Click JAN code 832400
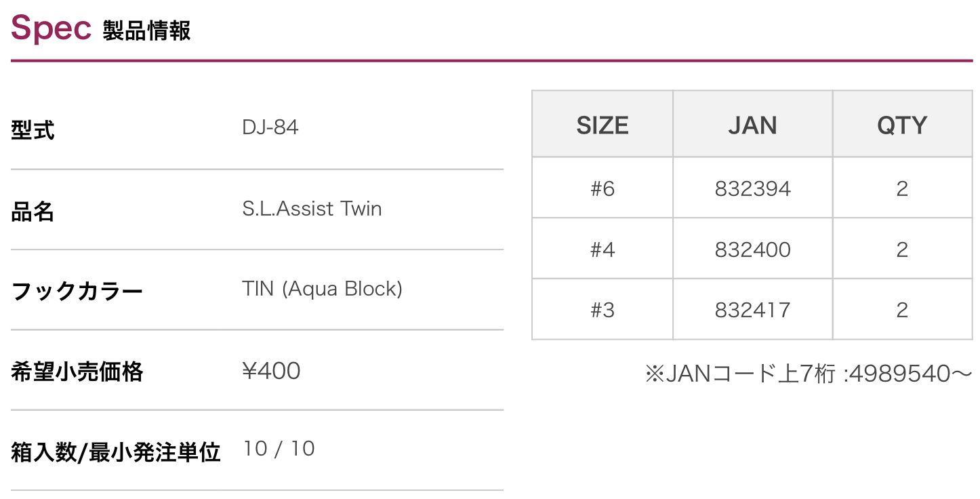The image size is (980, 499). click(752, 249)
